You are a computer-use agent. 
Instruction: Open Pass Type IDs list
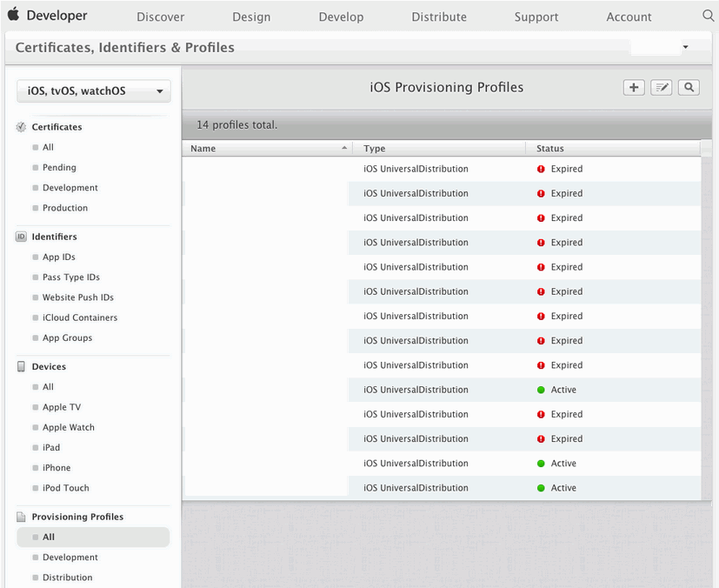(71, 277)
